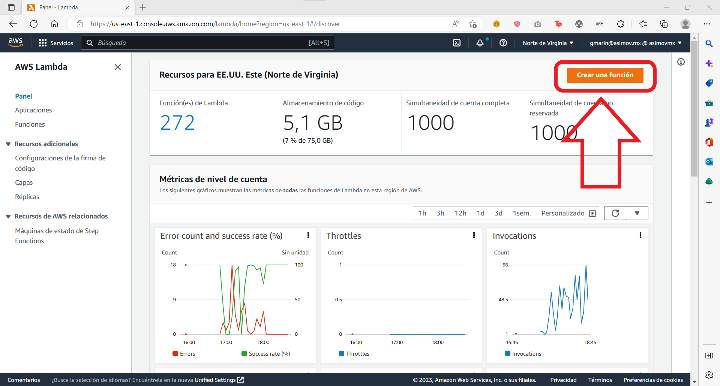Viewport: 720px width, 386px height.
Task: Select Panel in Lambda sidebar
Action: [23, 96]
